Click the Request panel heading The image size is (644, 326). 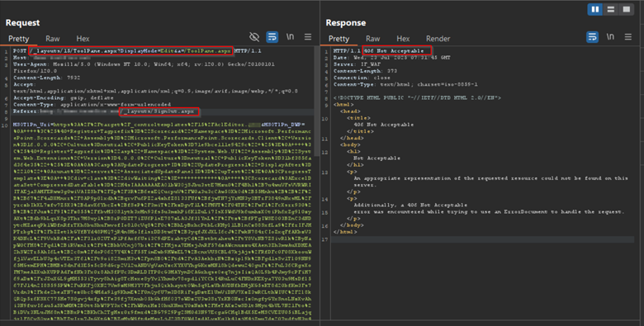(x=22, y=22)
